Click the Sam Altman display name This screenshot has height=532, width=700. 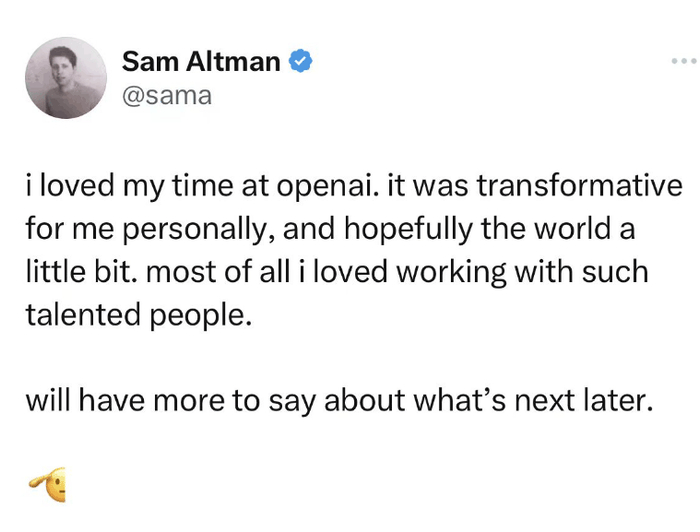tap(201, 62)
